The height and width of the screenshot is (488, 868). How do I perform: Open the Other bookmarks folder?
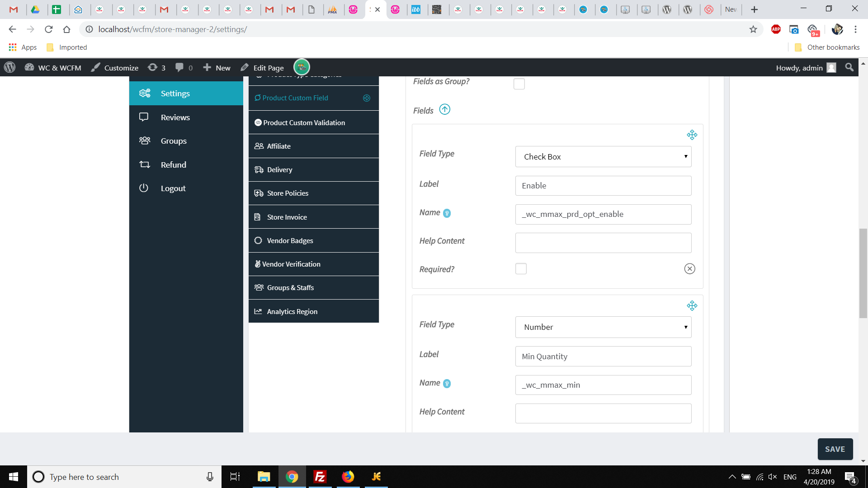(x=827, y=47)
